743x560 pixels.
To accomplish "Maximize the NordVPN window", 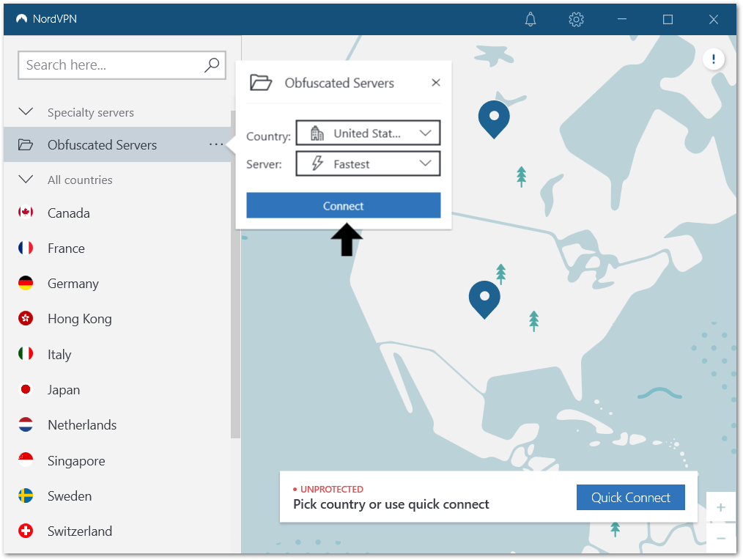I will click(x=668, y=20).
